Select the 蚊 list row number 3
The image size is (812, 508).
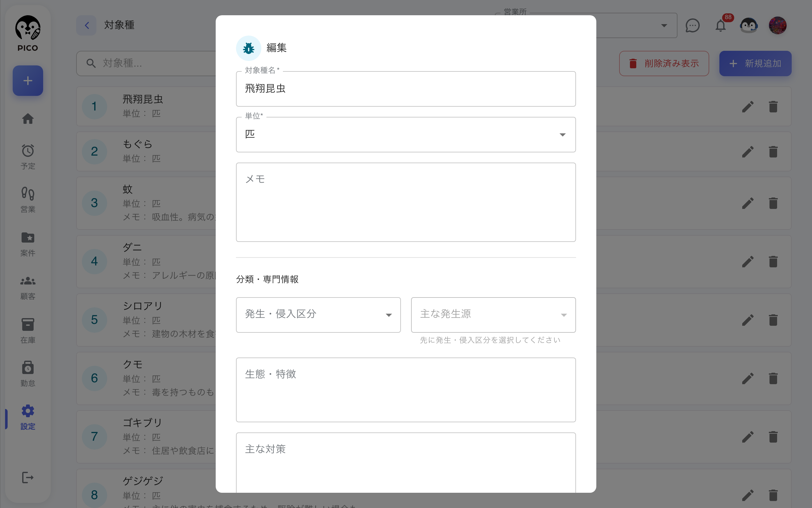pos(146,203)
